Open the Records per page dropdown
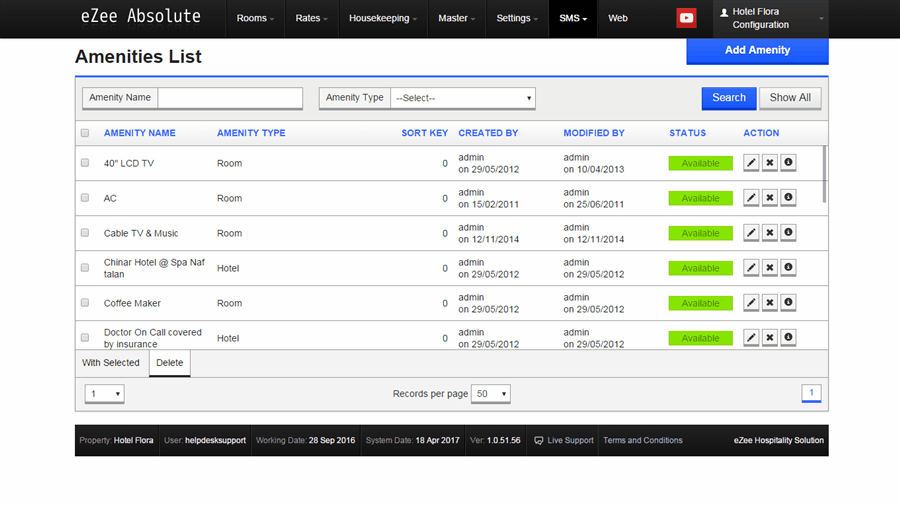This screenshot has height=505, width=900. [x=491, y=394]
